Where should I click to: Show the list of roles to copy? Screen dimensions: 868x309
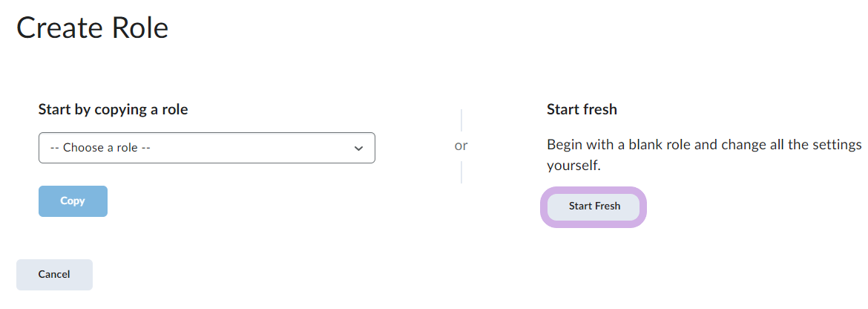[x=206, y=148]
